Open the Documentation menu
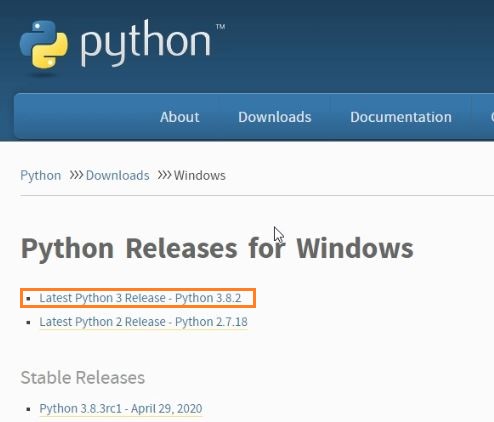 point(401,117)
